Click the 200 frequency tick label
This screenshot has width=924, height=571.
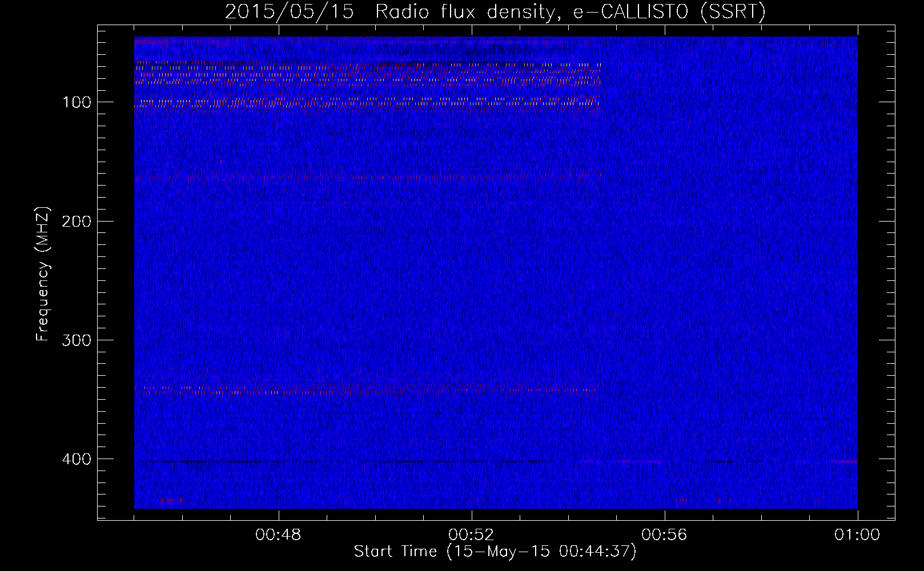tap(77, 222)
